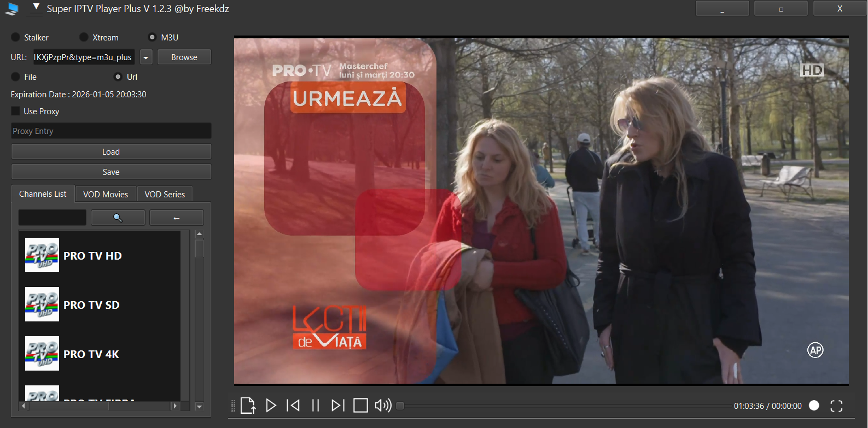Click the magnifier search button
868x428 pixels.
tap(118, 218)
